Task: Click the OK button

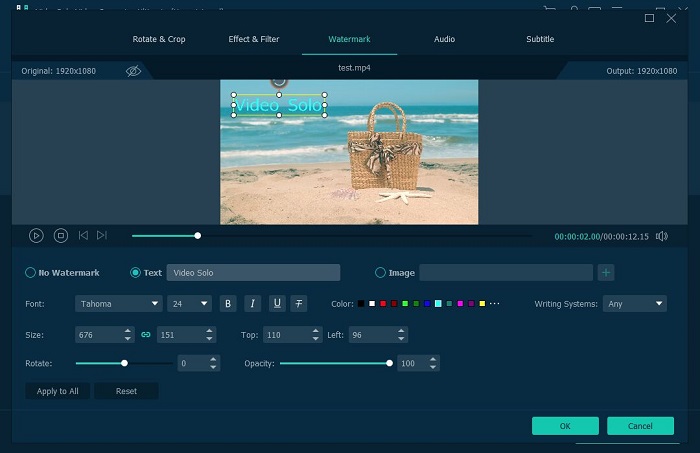Action: coord(565,426)
